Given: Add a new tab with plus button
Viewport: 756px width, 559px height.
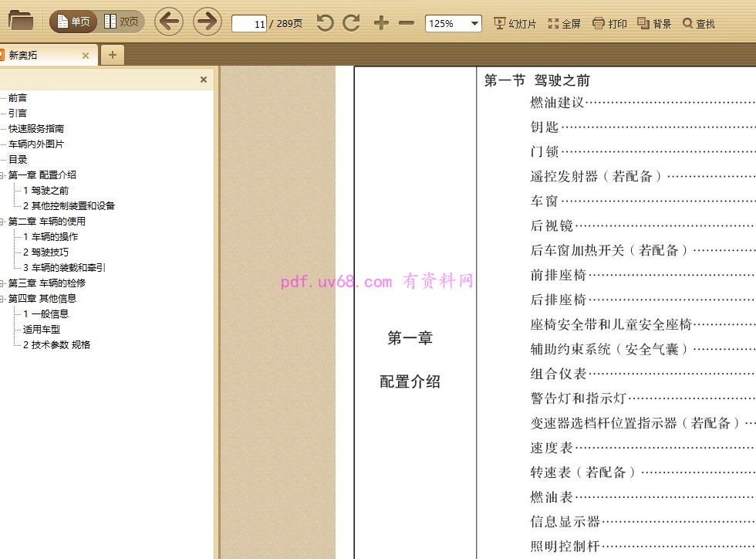Looking at the screenshot, I should (113, 55).
